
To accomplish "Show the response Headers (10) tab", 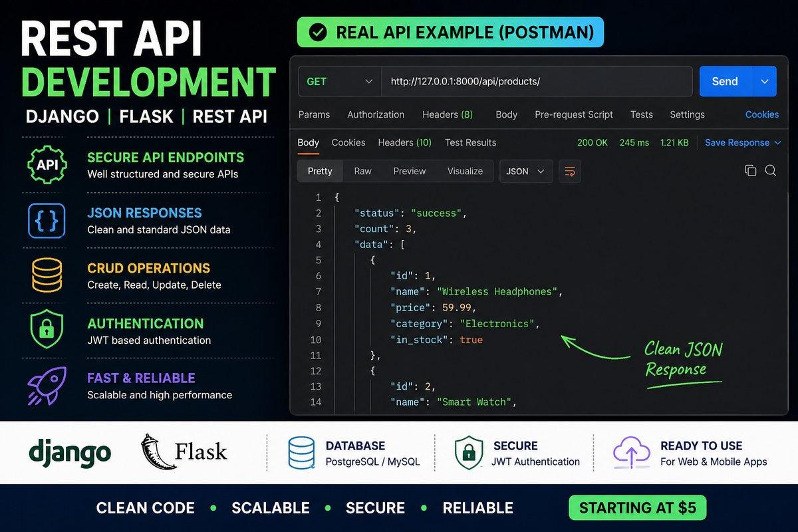I will (405, 142).
